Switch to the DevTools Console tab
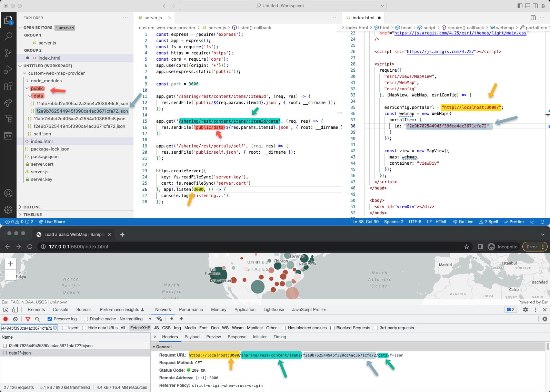The image size is (550, 392). click(60, 310)
